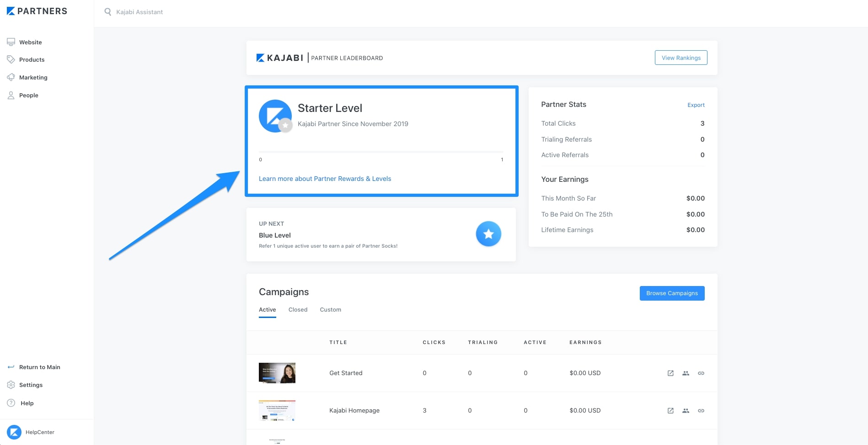Click the Lifetime Earnings label
This screenshot has width=868, height=445.
[x=567, y=230]
